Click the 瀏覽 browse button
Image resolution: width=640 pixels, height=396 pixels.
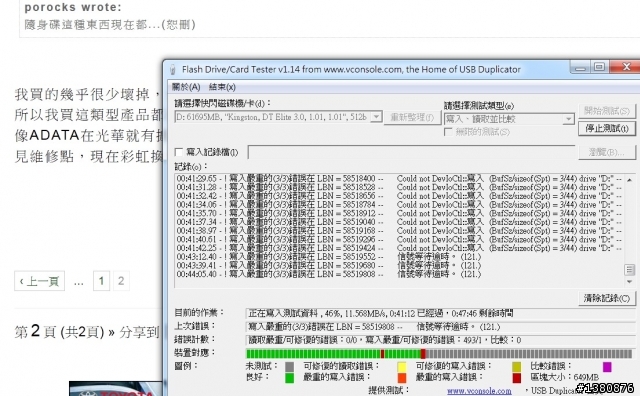click(607, 152)
